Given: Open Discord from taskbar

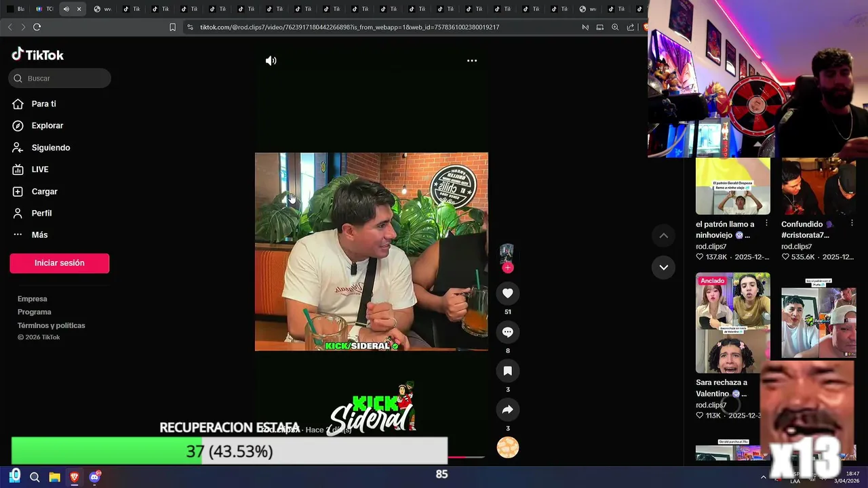Looking at the screenshot, I should pos(94,477).
